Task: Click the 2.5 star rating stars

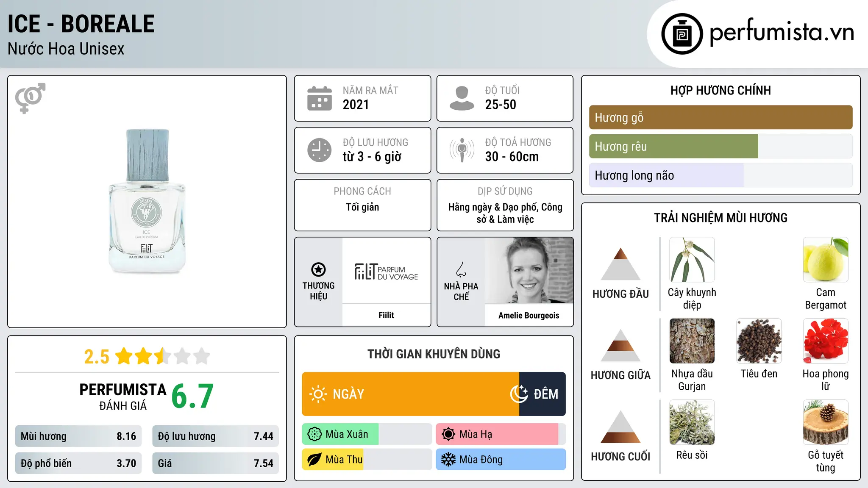Action: pyautogui.click(x=163, y=356)
